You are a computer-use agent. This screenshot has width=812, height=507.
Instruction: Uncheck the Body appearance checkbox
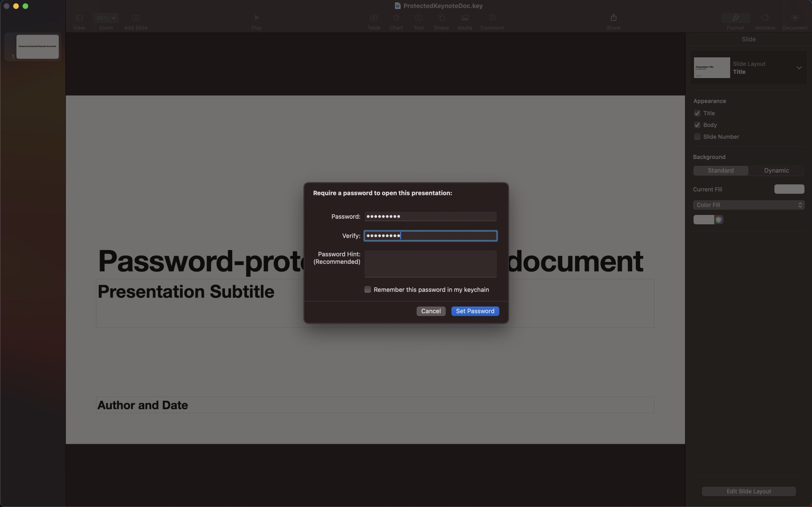[x=697, y=125]
